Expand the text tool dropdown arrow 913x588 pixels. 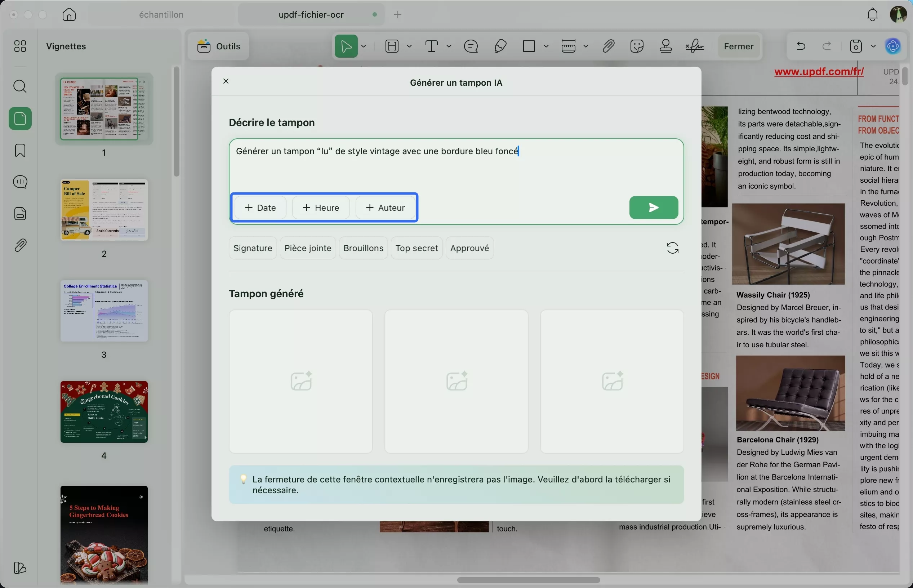pos(449,46)
